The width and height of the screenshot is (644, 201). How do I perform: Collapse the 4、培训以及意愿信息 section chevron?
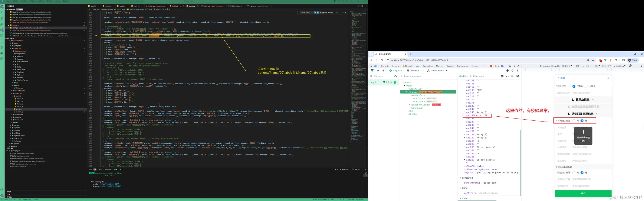(x=597, y=114)
